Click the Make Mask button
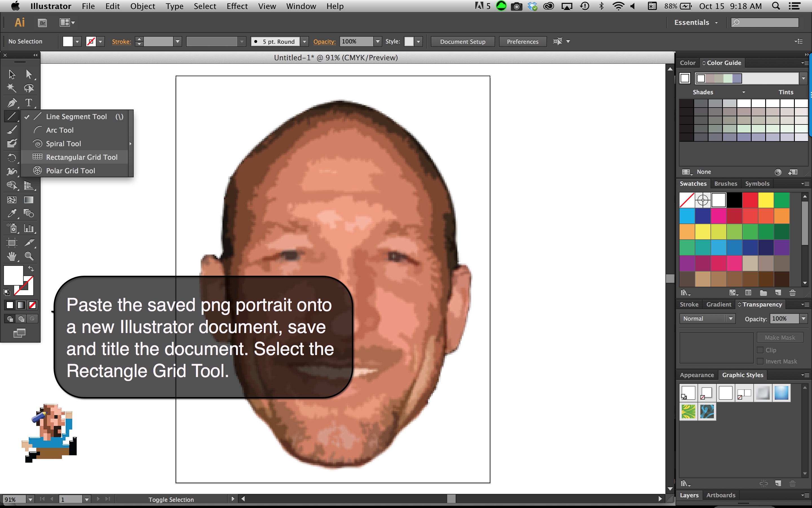Screen dimensions: 812x508 click(780, 337)
